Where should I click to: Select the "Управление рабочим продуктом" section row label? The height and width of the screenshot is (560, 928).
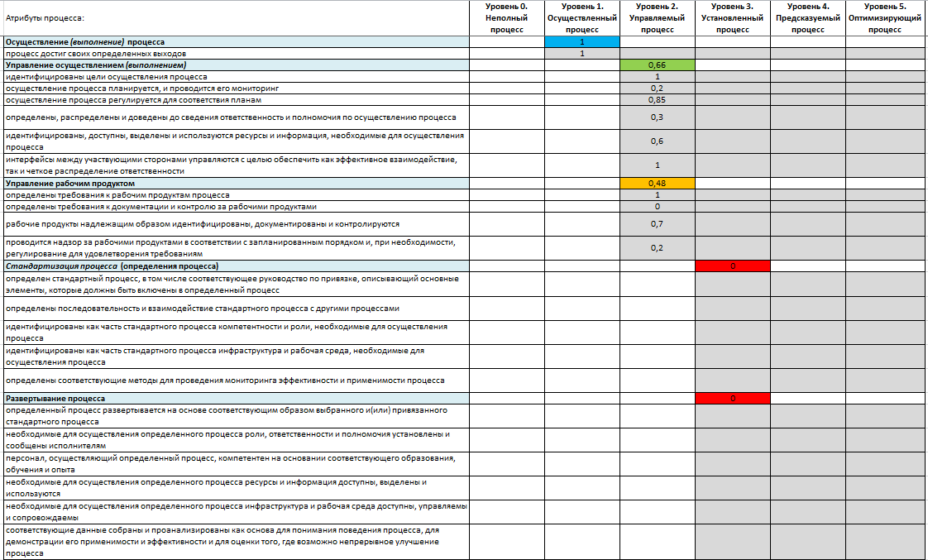tap(70, 183)
